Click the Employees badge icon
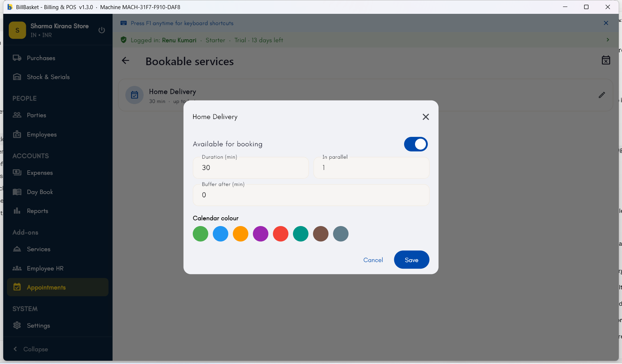 point(17,134)
